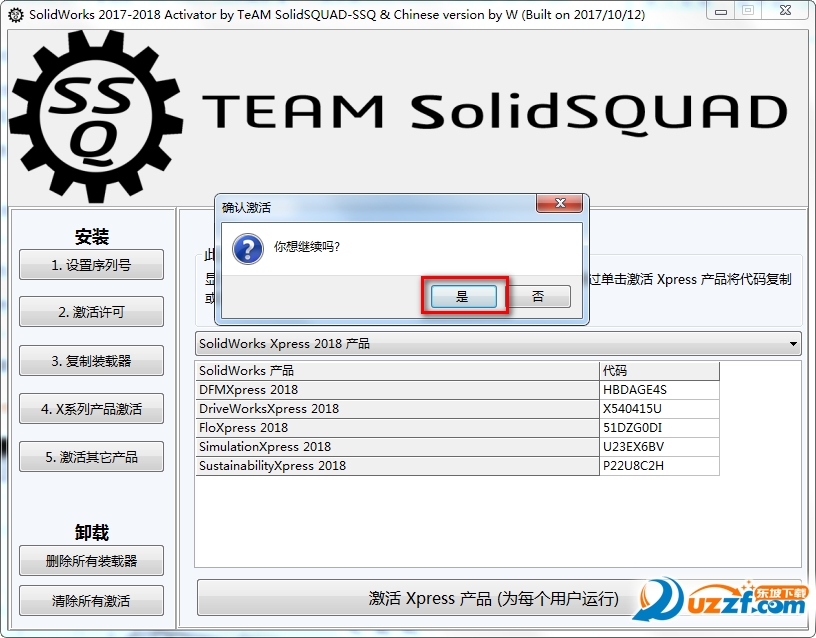
Task: Click the 4. X系列产品激活 button
Action: pos(92,409)
